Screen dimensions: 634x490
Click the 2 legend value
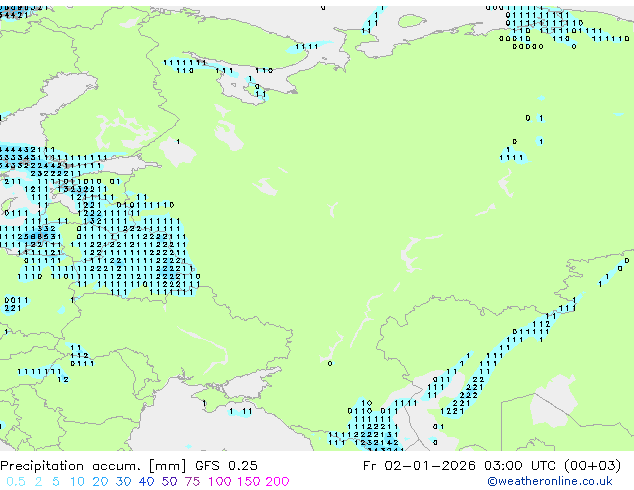[x=38, y=482]
